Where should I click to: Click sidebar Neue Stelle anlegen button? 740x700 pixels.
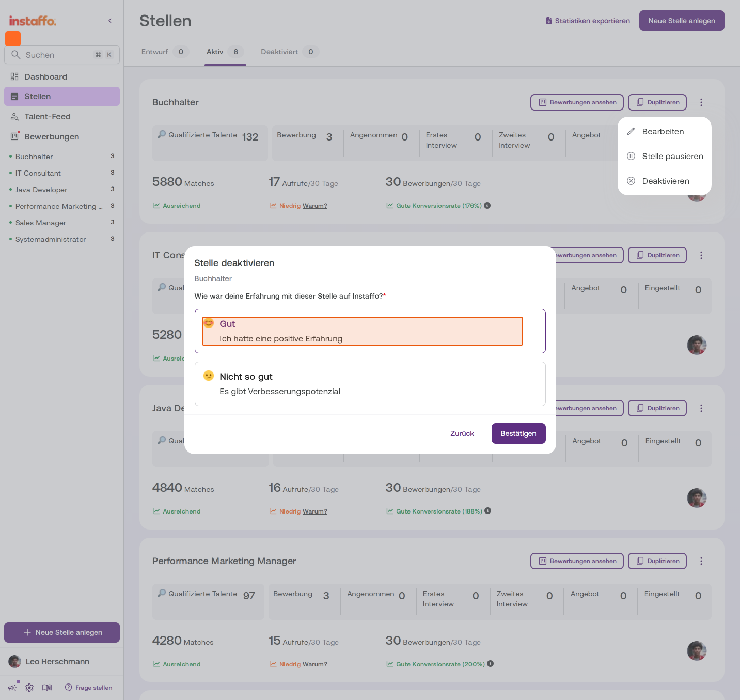[62, 632]
